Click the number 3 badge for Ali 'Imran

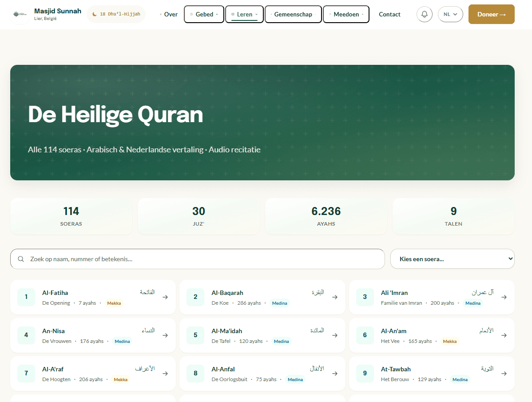click(x=365, y=297)
